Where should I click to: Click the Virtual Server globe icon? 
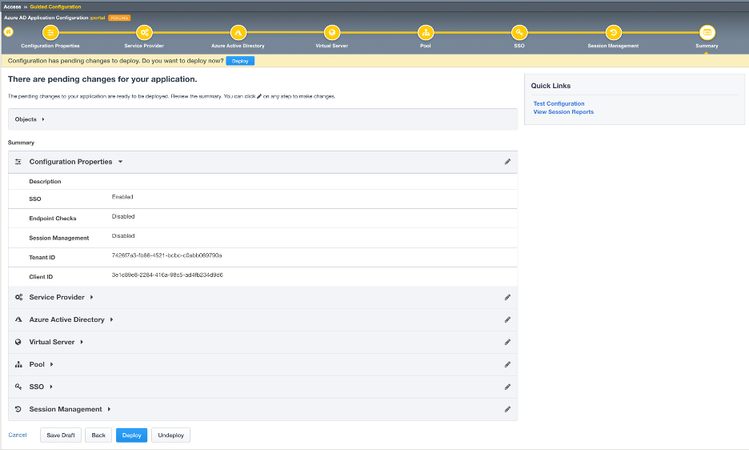pos(18,342)
